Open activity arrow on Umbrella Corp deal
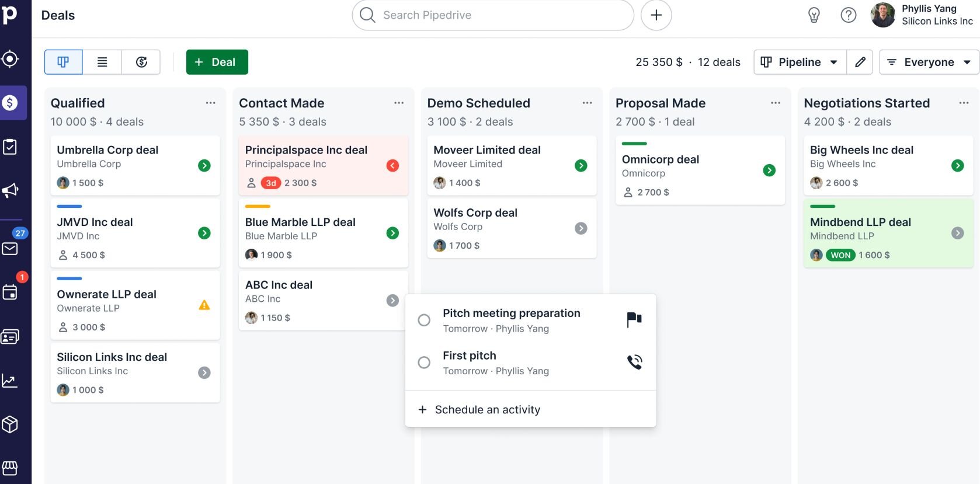This screenshot has height=484, width=980. coord(204,166)
